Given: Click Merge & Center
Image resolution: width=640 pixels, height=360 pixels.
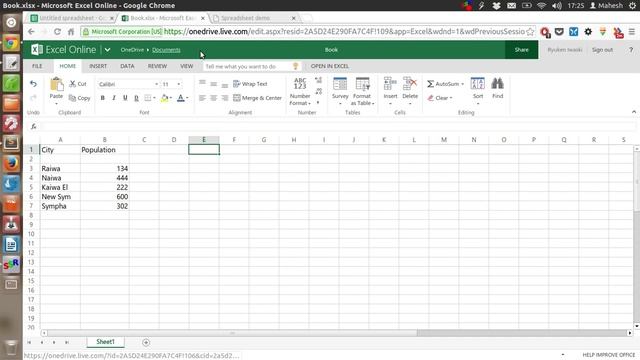Looking at the screenshot, I should 258,98.
